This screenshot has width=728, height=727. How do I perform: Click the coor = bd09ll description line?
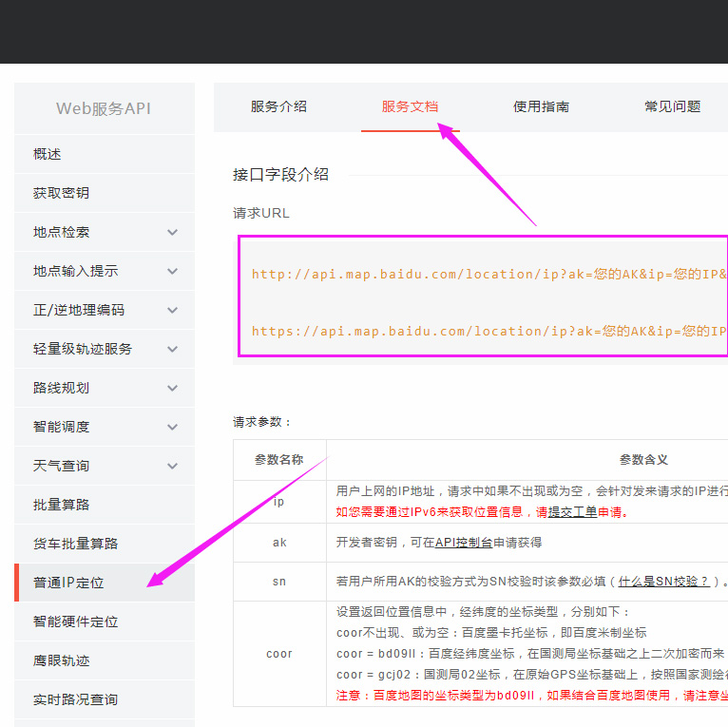[530, 654]
